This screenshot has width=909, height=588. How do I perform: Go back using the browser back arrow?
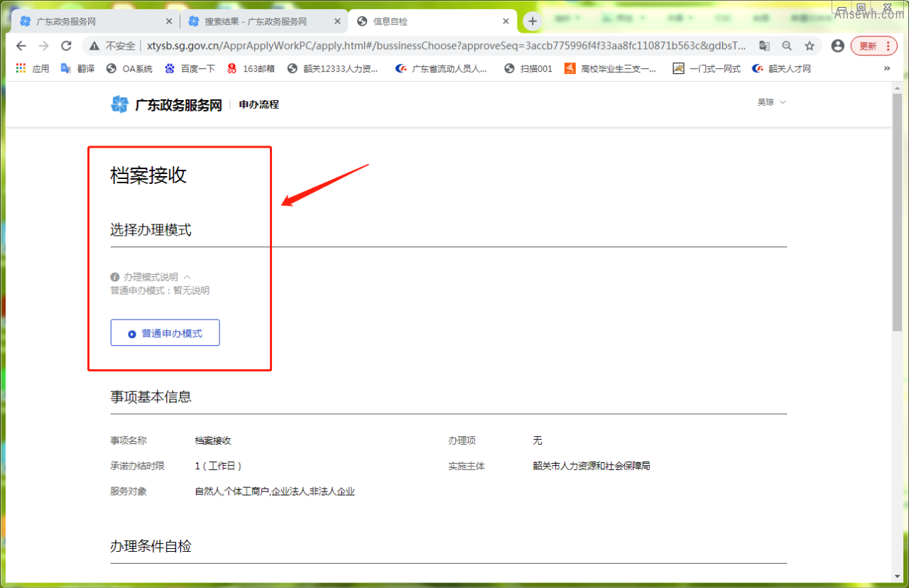tap(21, 46)
